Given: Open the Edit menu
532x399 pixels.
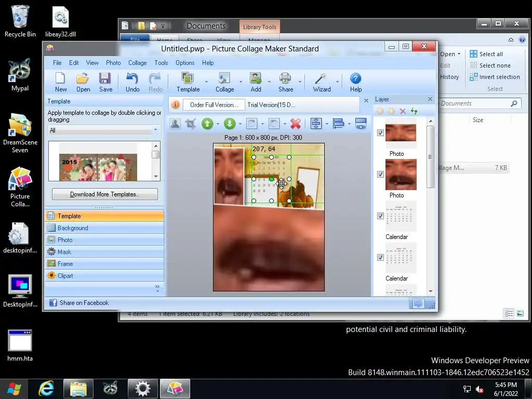Looking at the screenshot, I should 74,63.
